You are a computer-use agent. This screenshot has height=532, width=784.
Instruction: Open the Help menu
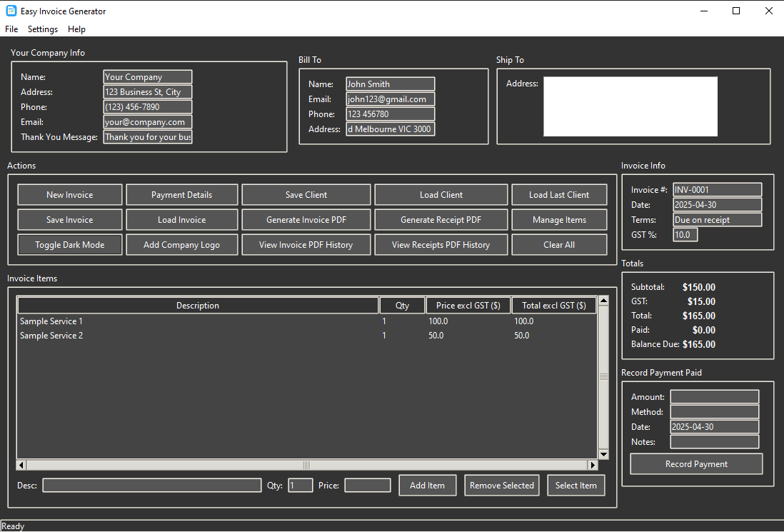(76, 29)
